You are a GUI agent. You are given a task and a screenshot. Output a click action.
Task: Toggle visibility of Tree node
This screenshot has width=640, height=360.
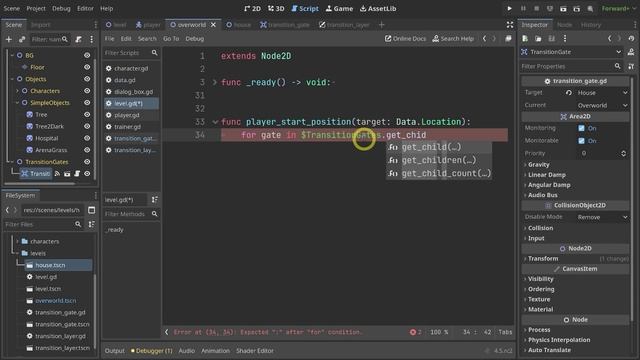[87, 114]
